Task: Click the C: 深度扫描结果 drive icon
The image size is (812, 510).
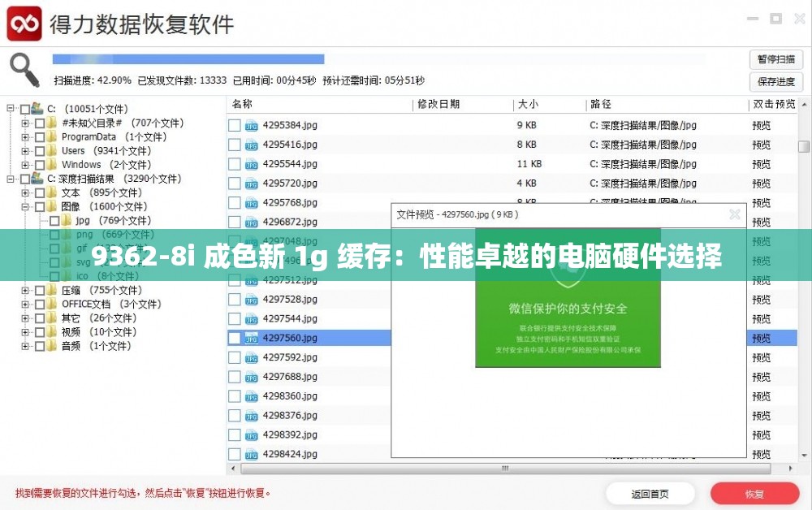Action: pos(35,179)
